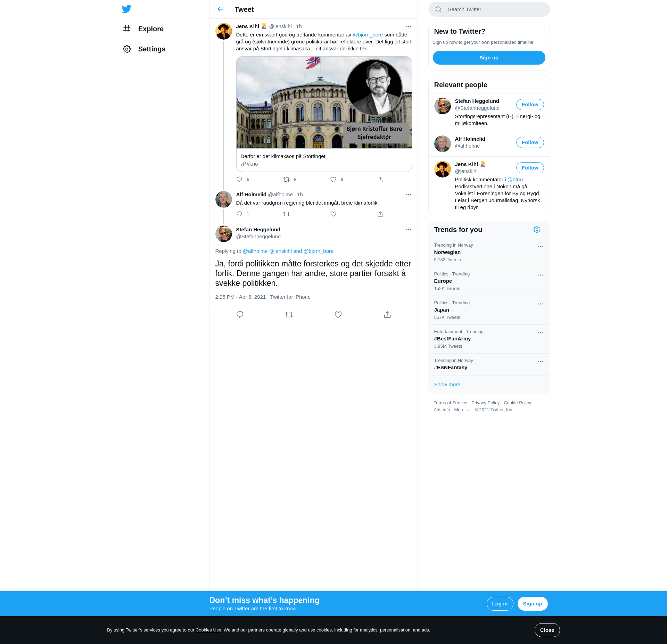This screenshot has width=667, height=644.
Task: Open Trends for you settings gear
Action: 537,230
